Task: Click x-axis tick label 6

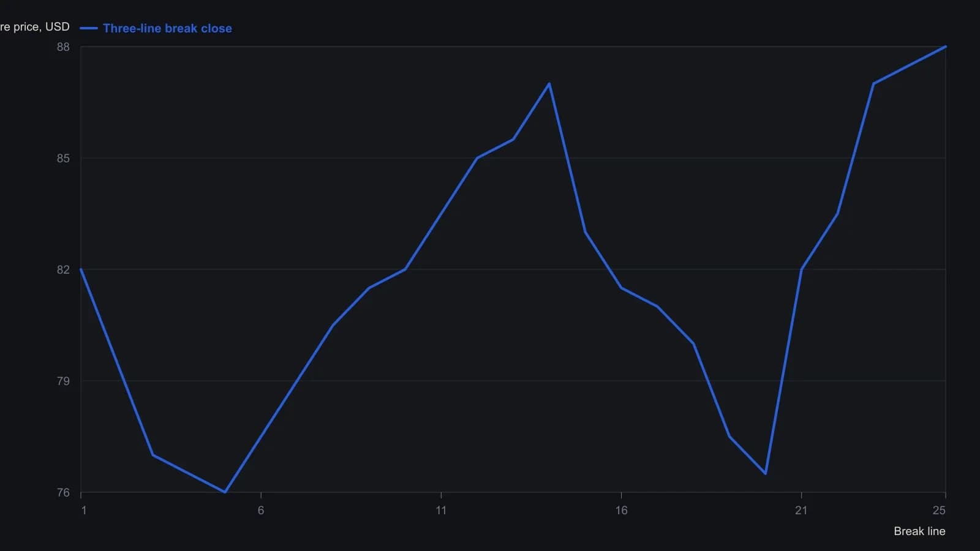Action: (x=261, y=511)
